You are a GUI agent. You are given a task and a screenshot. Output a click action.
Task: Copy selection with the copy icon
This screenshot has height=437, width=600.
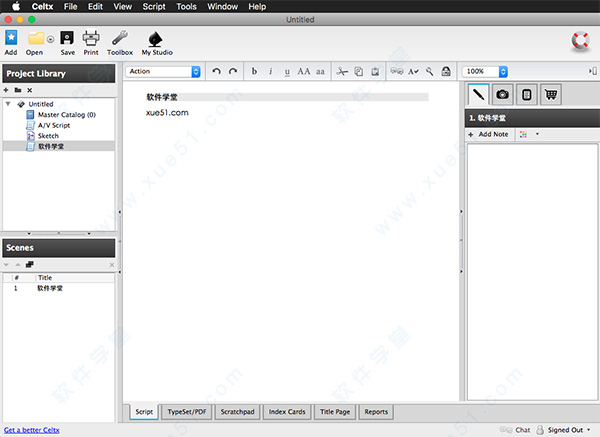click(359, 72)
